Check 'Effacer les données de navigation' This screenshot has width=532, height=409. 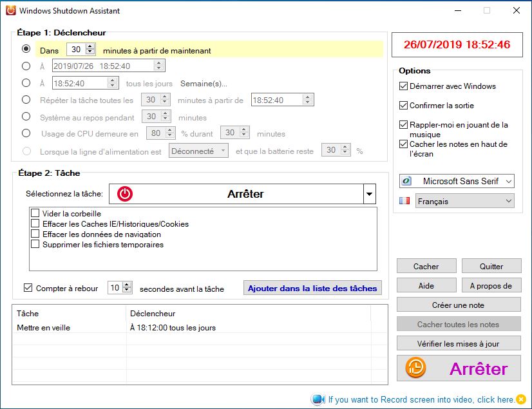click(35, 234)
